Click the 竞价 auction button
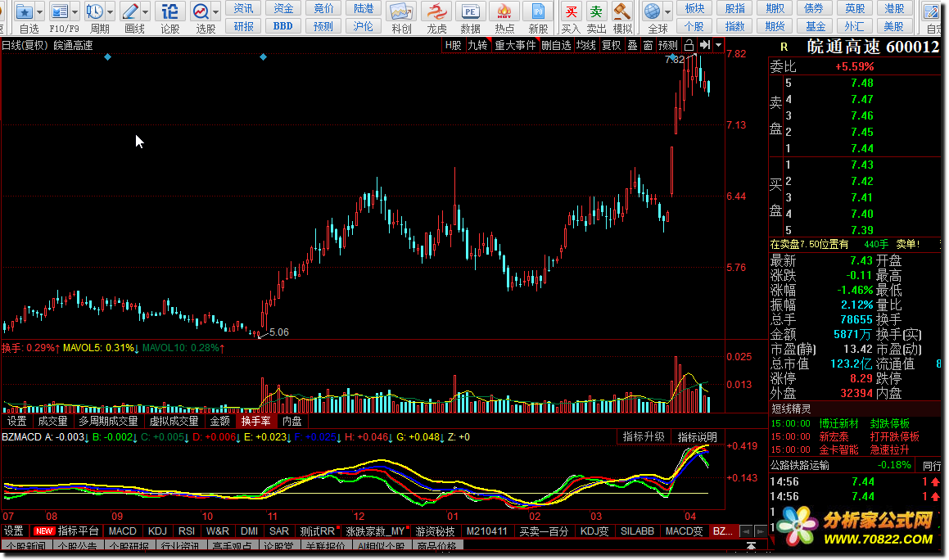Image resolution: width=949 pixels, height=560 pixels. click(323, 8)
